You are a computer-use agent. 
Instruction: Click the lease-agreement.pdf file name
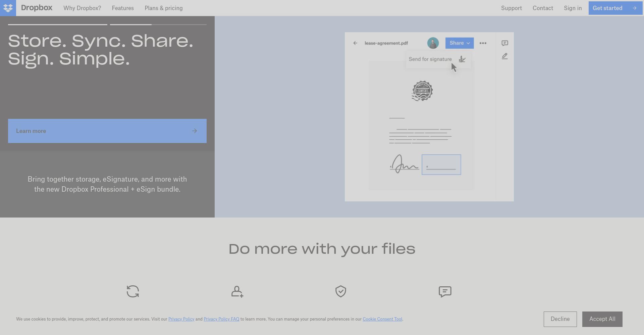386,43
